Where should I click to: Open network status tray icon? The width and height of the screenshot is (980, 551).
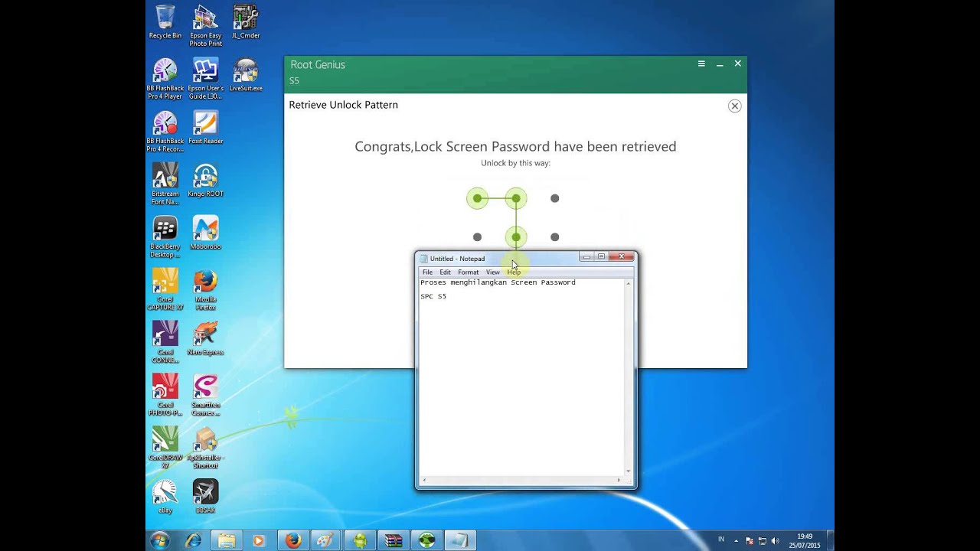(762, 540)
